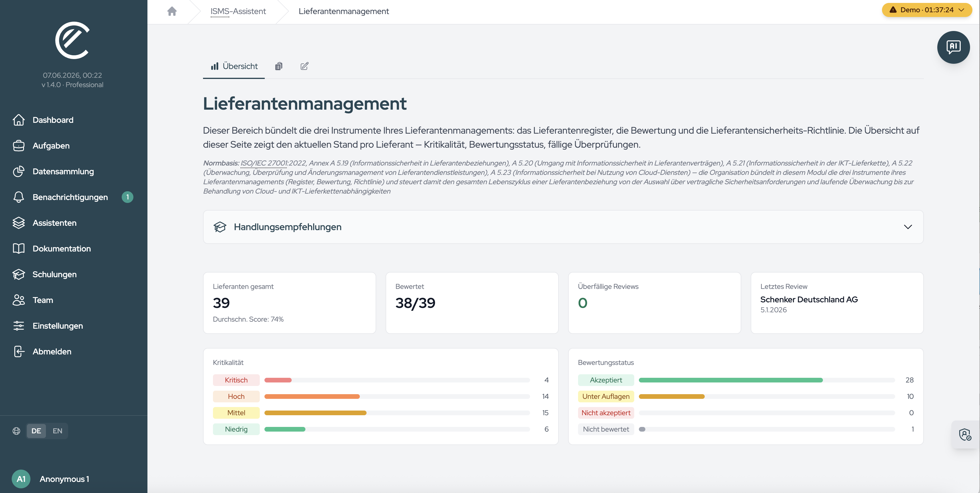This screenshot has height=493, width=980.
Task: Click the Assistenten layers icon
Action: coord(19,223)
